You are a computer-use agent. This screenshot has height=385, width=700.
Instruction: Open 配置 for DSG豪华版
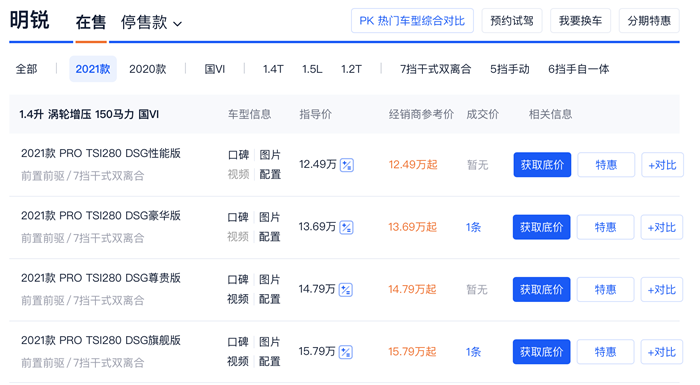coord(270,237)
